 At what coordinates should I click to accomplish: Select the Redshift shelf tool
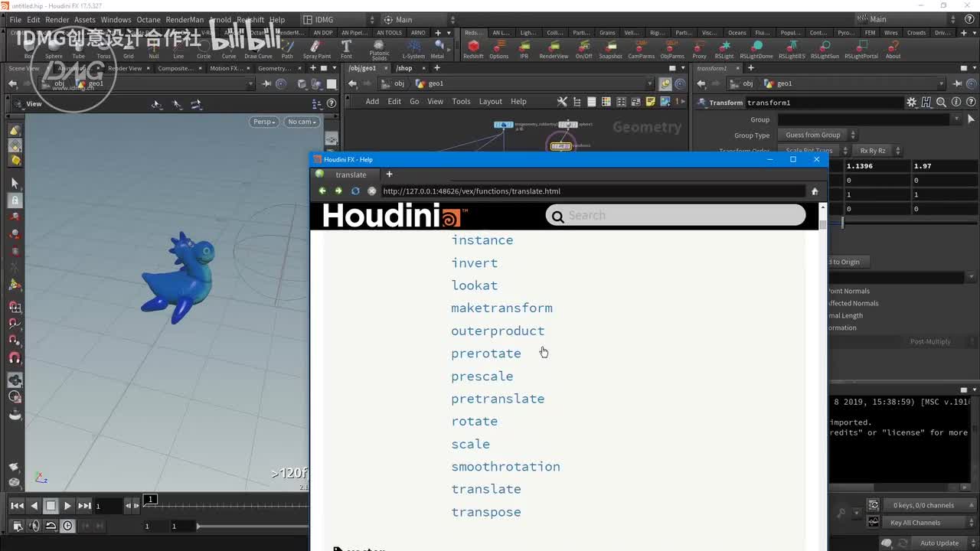tap(473, 49)
